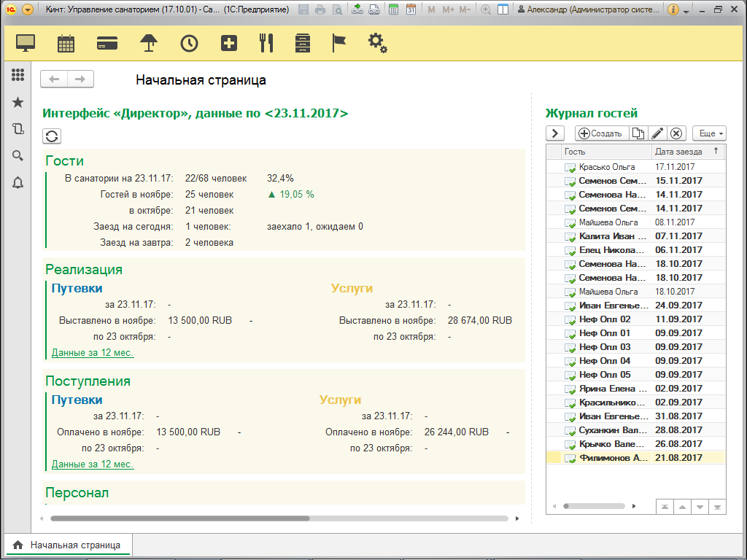Click the pencil edit icon in guest journal

[x=657, y=133]
